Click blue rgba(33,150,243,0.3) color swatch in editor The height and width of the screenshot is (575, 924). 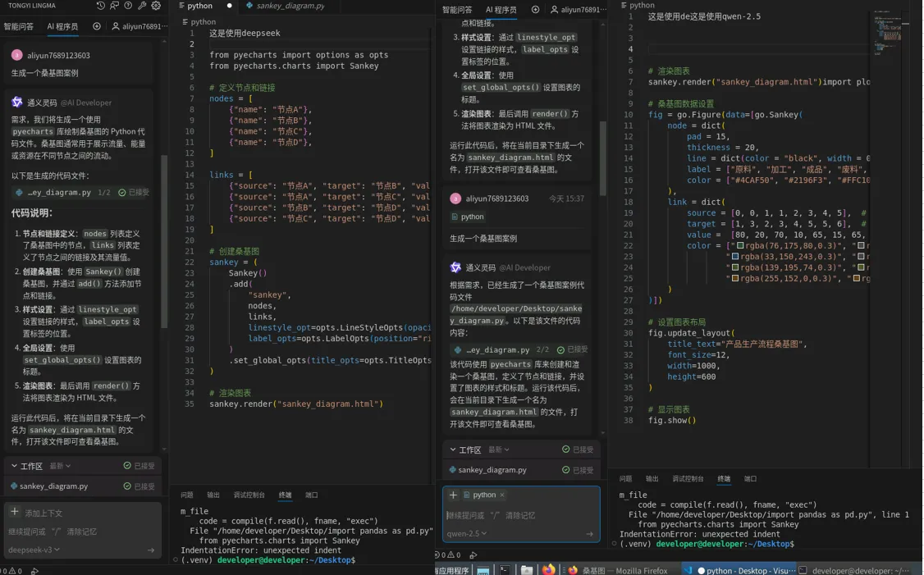pos(734,256)
